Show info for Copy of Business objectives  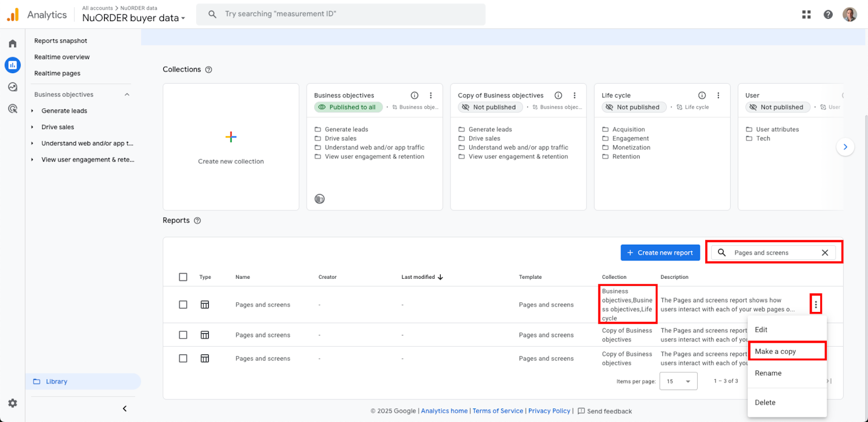point(558,95)
